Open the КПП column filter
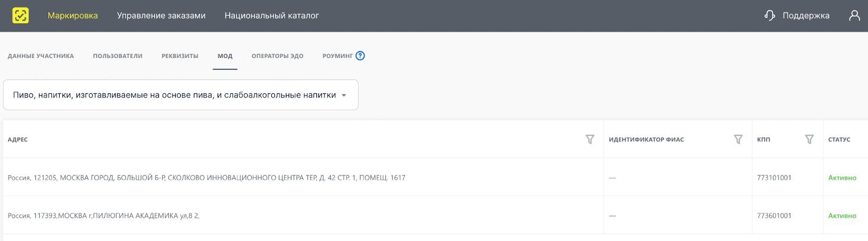Screen dimensions: 868x241 coord(809,140)
